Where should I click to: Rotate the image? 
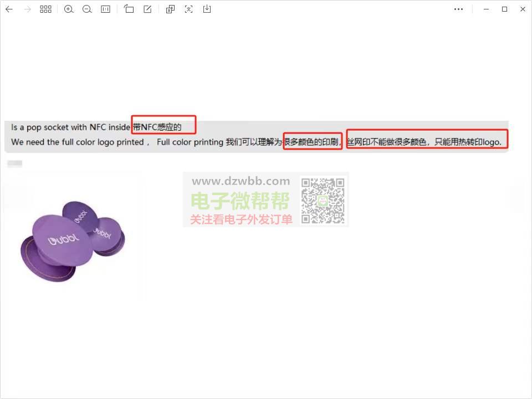(x=129, y=9)
